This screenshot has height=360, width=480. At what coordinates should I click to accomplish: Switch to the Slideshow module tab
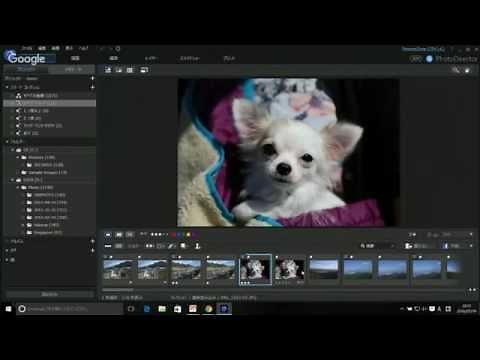[x=190, y=59]
